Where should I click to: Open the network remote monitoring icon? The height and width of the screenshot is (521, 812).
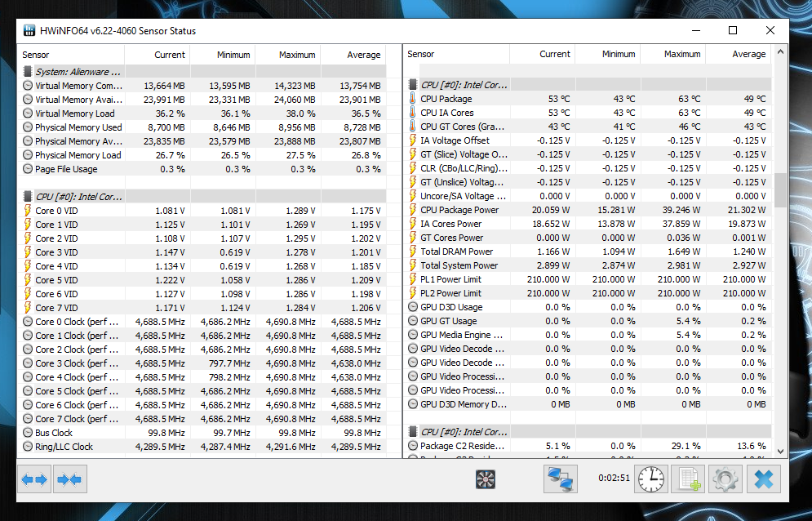tap(561, 479)
